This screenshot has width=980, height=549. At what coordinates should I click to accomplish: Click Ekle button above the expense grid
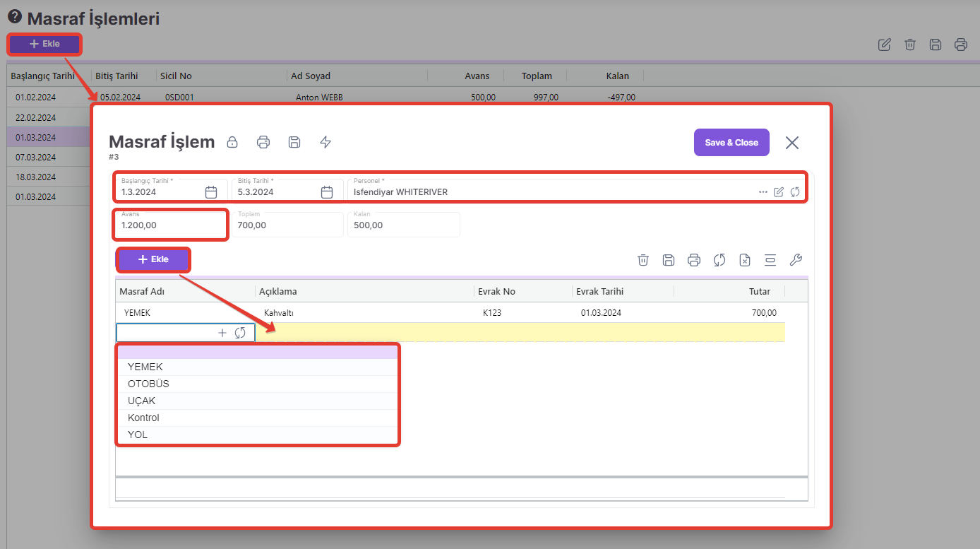click(x=153, y=259)
